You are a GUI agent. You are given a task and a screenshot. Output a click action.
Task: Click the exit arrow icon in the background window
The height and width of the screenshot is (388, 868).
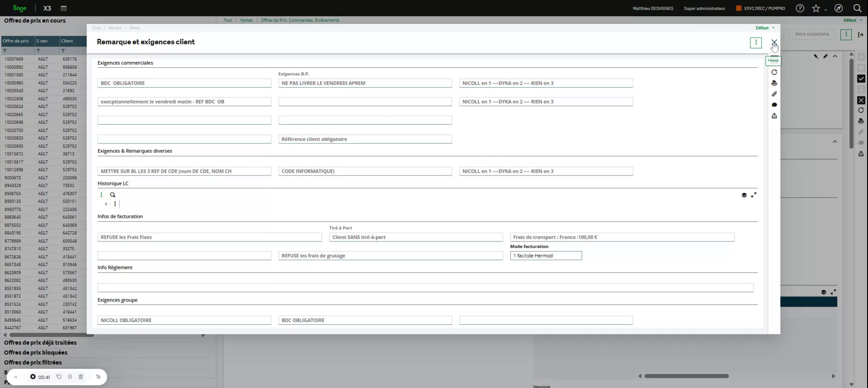pyautogui.click(x=860, y=34)
